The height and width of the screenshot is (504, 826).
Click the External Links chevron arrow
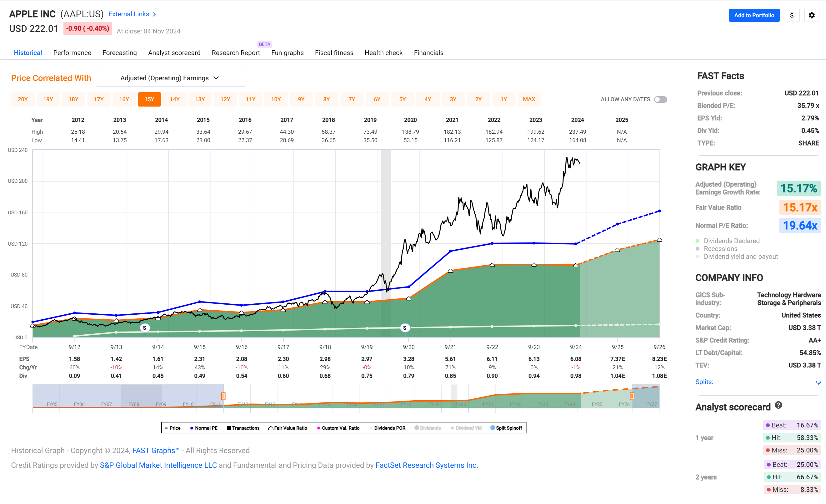pos(154,14)
